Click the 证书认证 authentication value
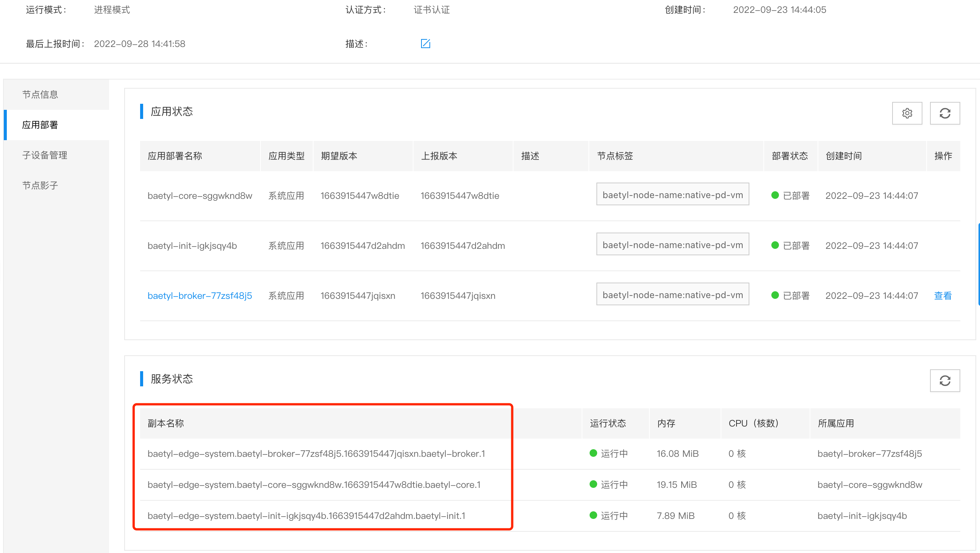 point(432,9)
